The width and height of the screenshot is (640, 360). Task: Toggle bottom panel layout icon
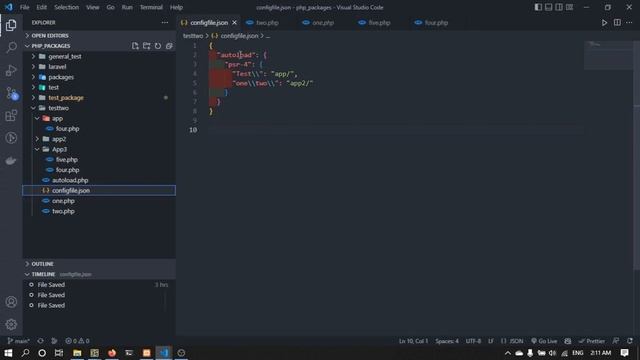tap(549, 7)
